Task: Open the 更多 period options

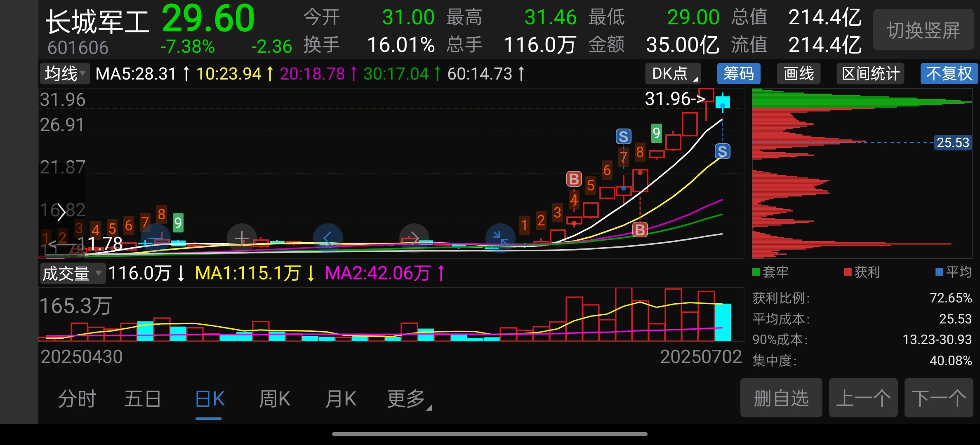Action: pyautogui.click(x=410, y=399)
